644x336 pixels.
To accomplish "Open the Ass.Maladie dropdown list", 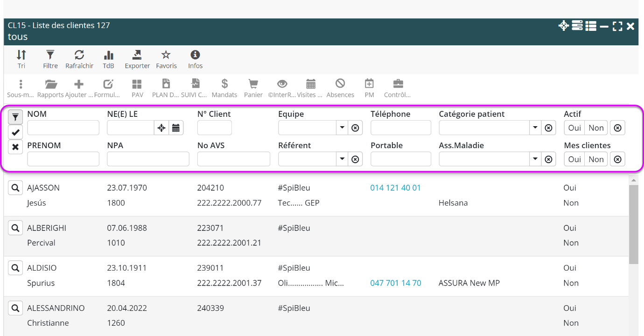I will point(535,159).
